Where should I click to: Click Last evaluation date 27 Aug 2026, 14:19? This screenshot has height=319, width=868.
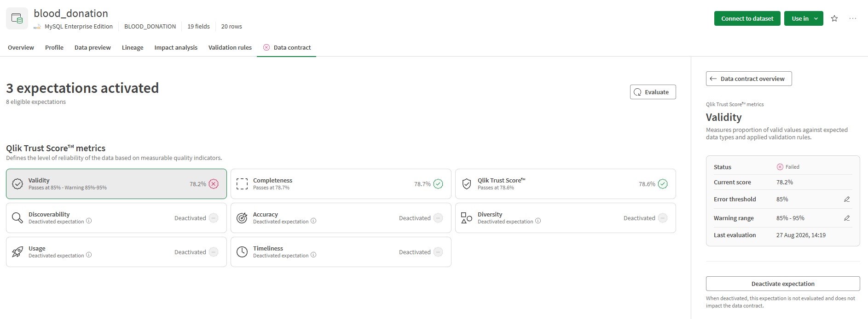click(x=801, y=235)
